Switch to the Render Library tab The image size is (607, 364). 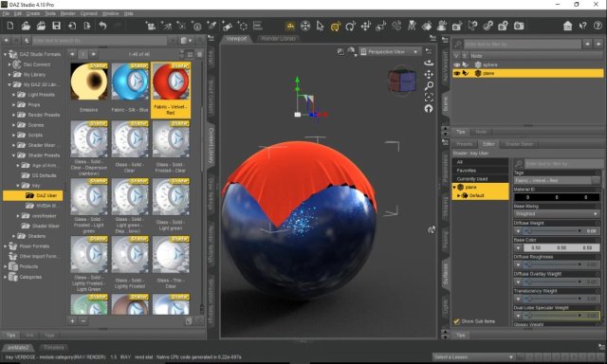278,38
